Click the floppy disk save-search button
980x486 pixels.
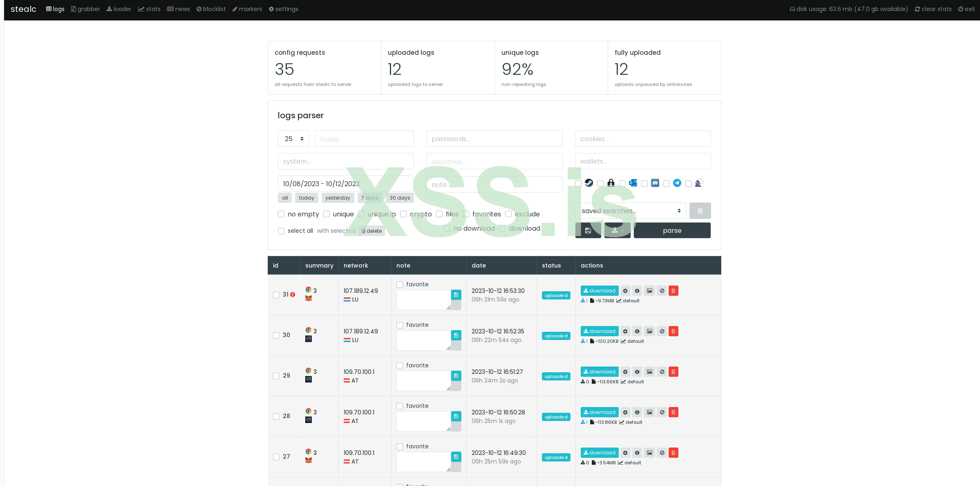pos(588,231)
